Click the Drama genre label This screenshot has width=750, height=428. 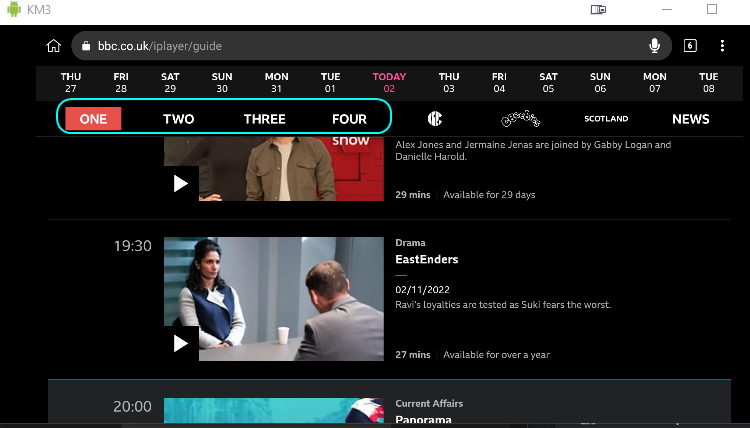410,242
